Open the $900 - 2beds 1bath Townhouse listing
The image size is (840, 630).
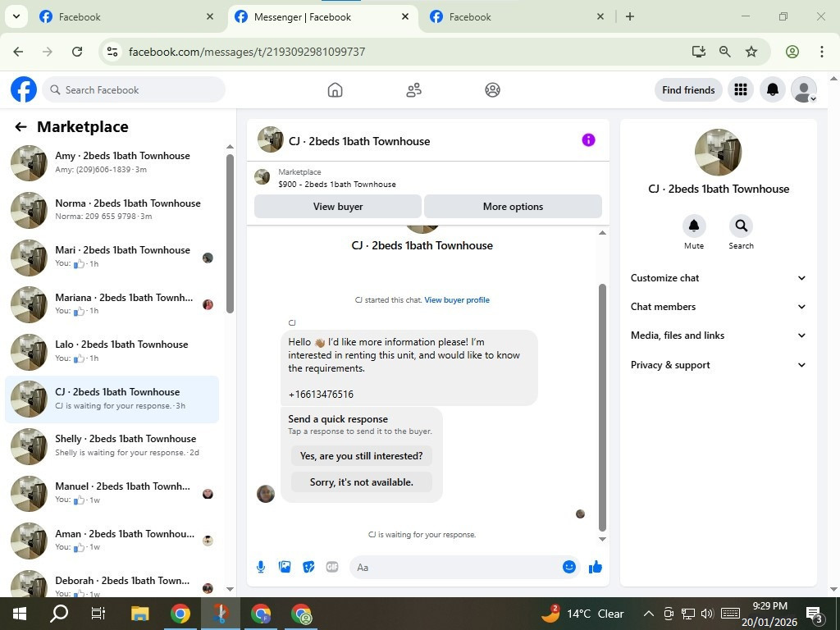337,185
